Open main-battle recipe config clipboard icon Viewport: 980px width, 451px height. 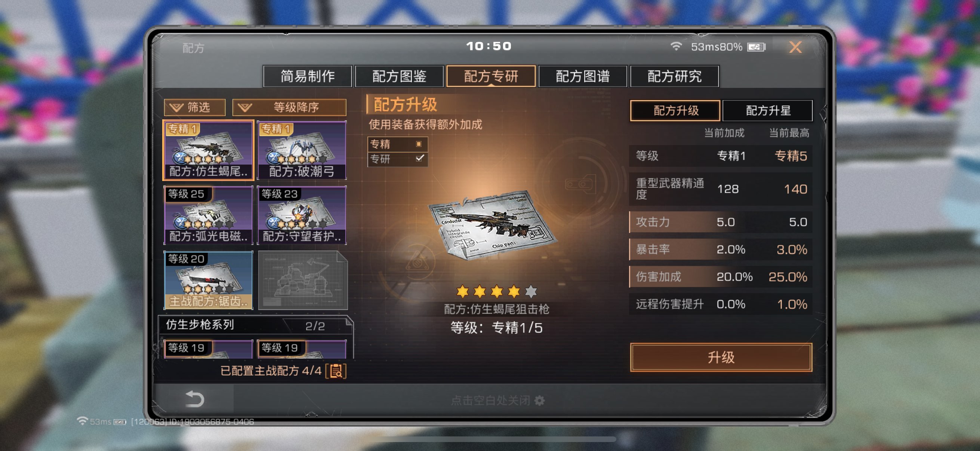tap(336, 371)
